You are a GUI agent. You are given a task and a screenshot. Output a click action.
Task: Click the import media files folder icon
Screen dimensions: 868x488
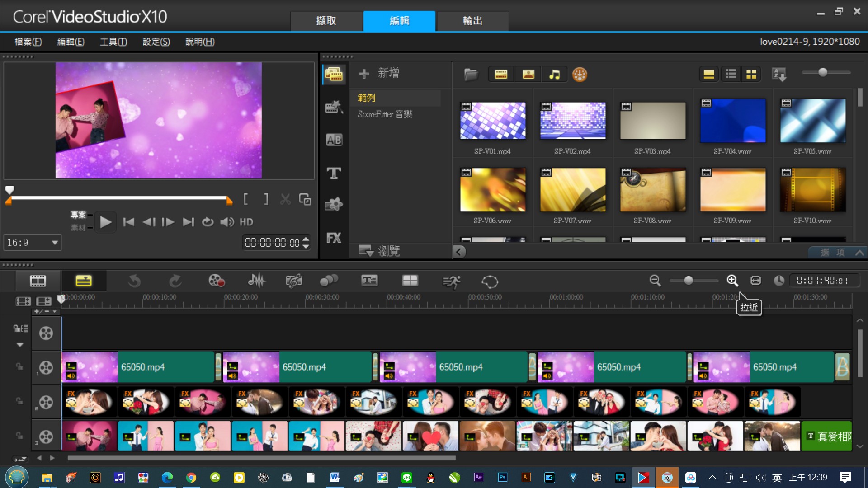[x=471, y=74]
